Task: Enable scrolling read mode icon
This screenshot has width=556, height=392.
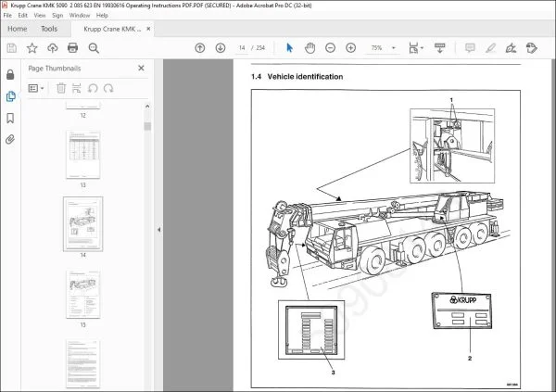Action: tap(439, 48)
